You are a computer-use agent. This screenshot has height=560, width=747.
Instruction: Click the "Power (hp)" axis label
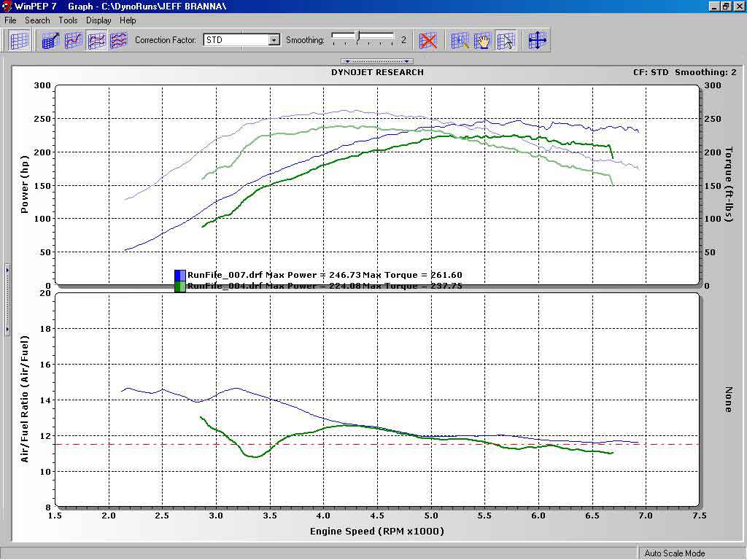click(25, 184)
